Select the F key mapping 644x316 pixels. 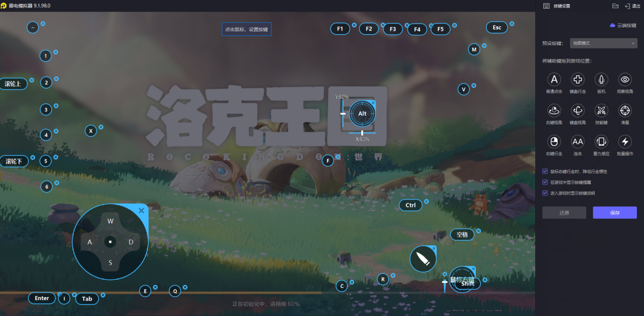[x=328, y=161]
